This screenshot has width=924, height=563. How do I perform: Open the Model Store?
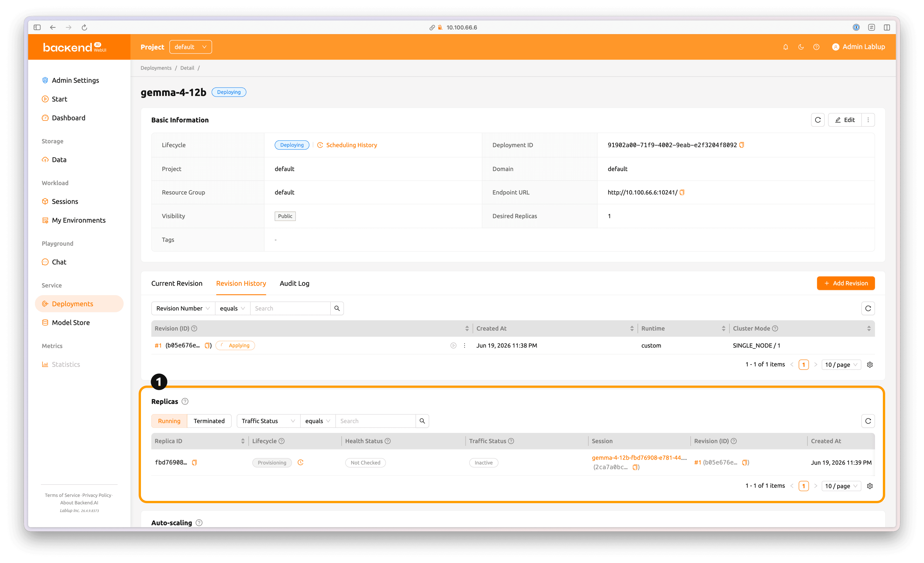coord(71,322)
